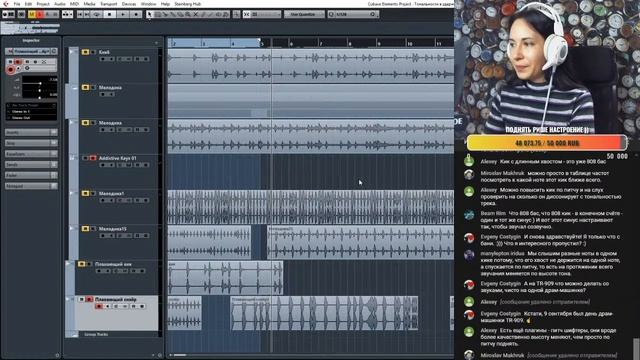Toggle the Snap button in toolbar
Viewport: 640px width, 360px height.
(247, 14)
